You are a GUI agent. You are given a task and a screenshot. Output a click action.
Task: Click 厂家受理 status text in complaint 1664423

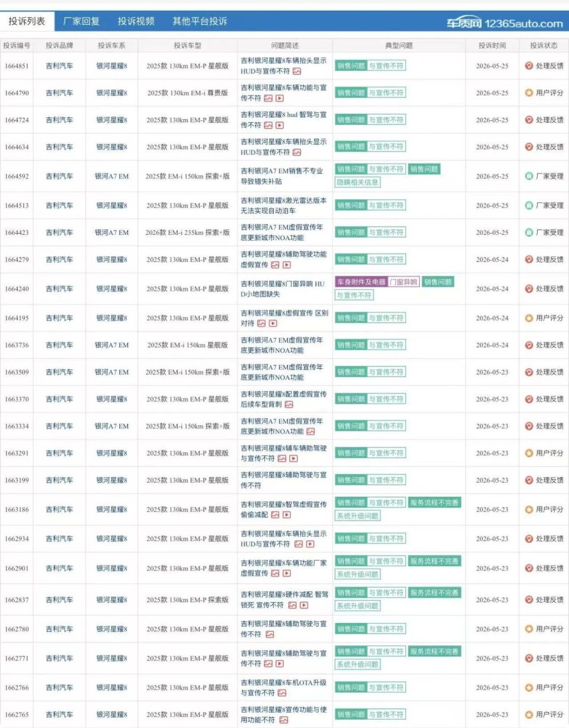pyautogui.click(x=549, y=232)
